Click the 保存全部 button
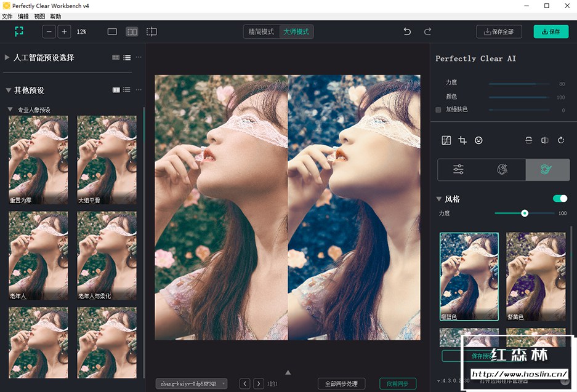Screen dimensions: 577x392 pyautogui.click(x=499, y=31)
